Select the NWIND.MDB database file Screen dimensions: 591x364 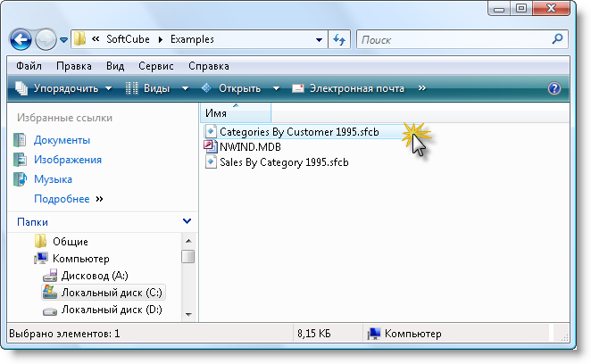249,146
